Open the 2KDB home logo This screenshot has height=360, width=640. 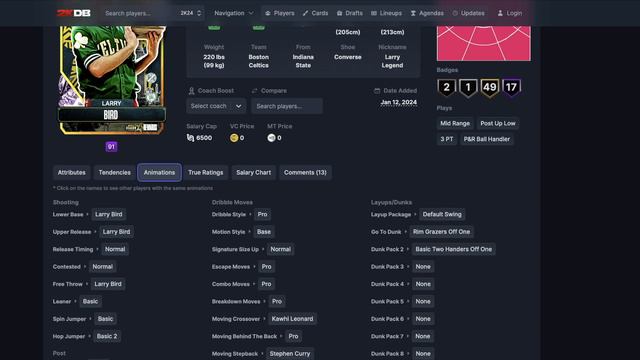[x=74, y=13]
